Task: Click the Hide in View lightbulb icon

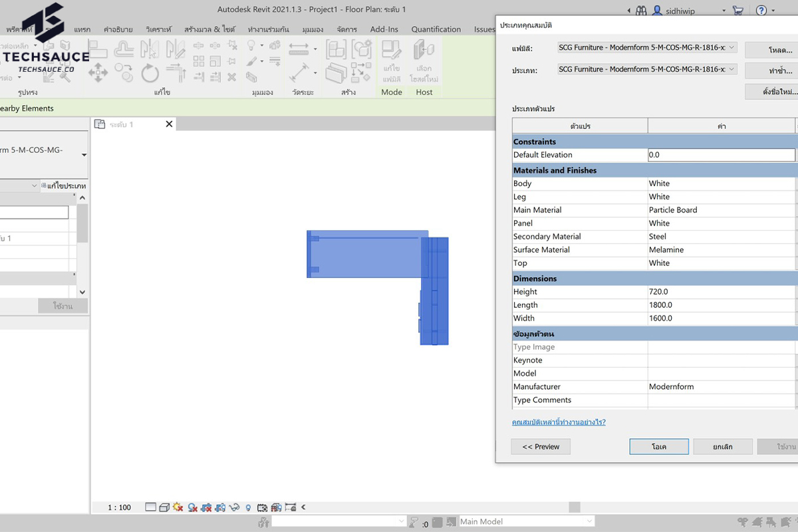Action: [x=251, y=45]
